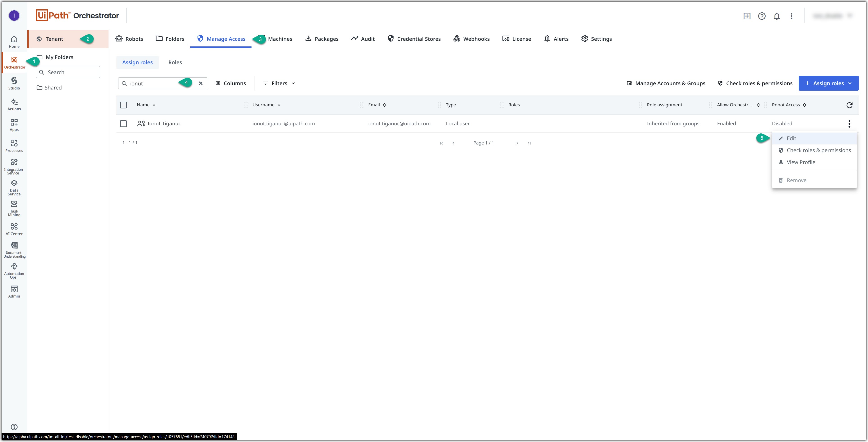Open the notifications bell icon
This screenshot has height=442, width=868.
pyautogui.click(x=776, y=16)
